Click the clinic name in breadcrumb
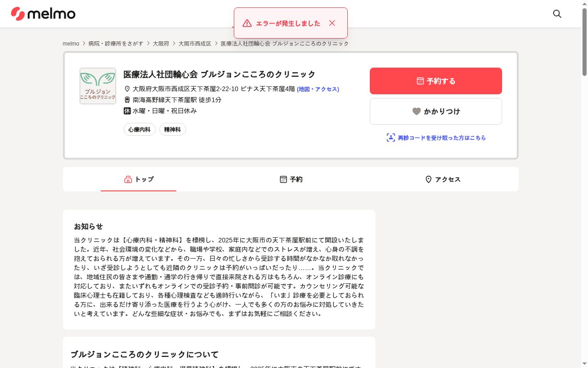The image size is (588, 368). click(285, 44)
